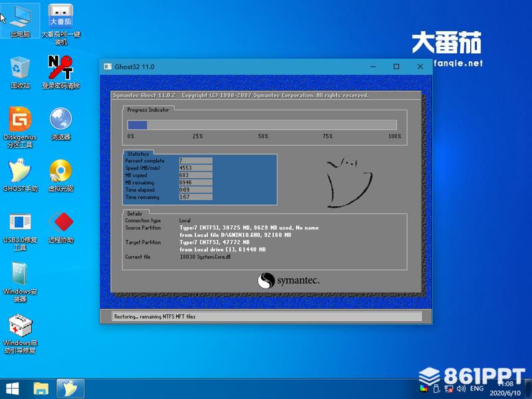Minimize the Ghost32 11.0 window
532x399 pixels.
click(373, 66)
